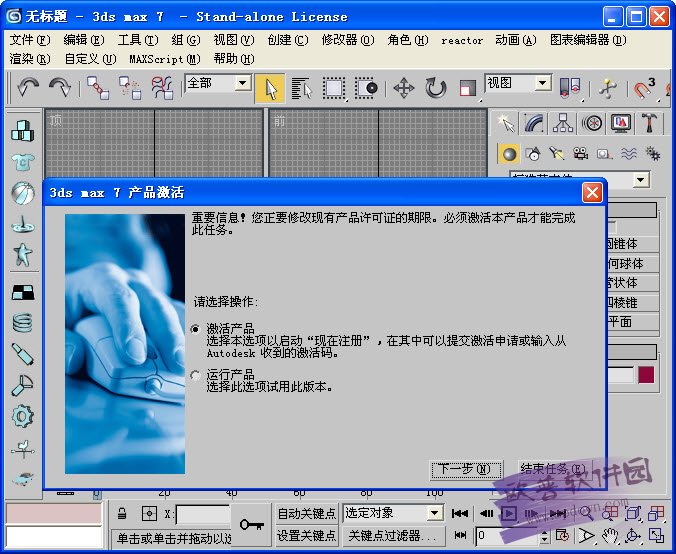Screen dimensions: 676x554
Task: Select the 激活产品 radio option
Action: point(195,329)
